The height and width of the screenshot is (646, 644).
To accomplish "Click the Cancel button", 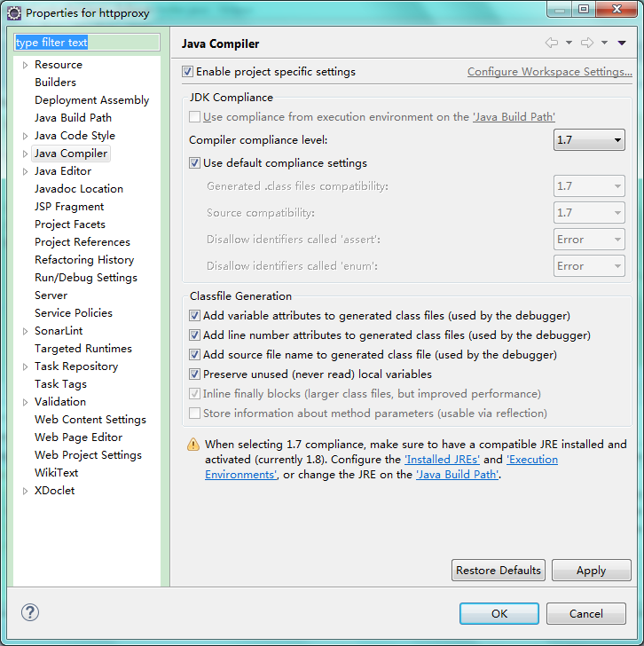I will click(586, 613).
